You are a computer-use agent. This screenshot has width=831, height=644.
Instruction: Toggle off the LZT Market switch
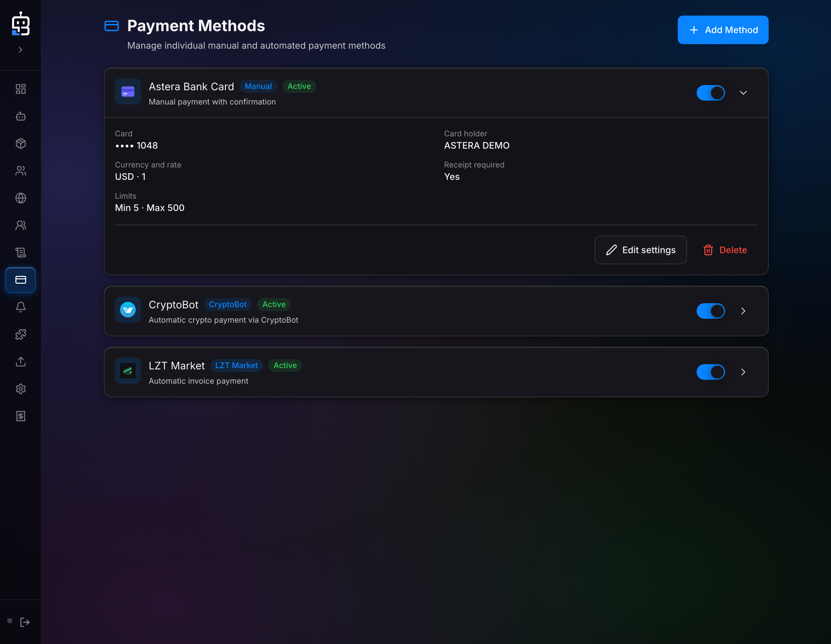click(710, 372)
